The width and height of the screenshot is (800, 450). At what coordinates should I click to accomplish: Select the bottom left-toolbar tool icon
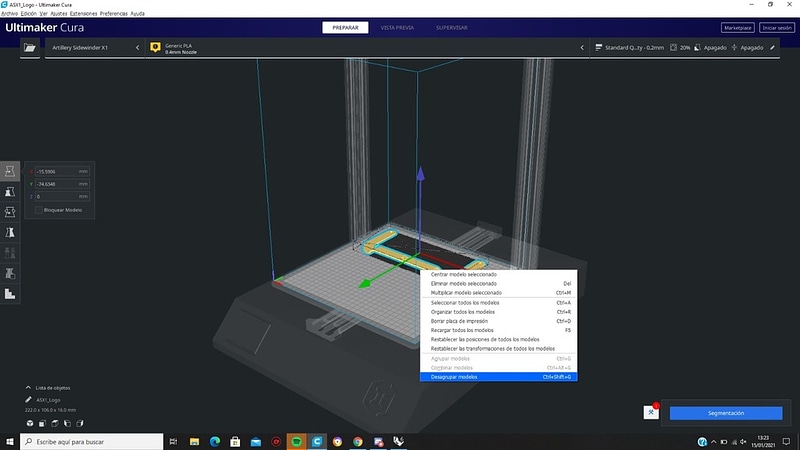tap(10, 294)
